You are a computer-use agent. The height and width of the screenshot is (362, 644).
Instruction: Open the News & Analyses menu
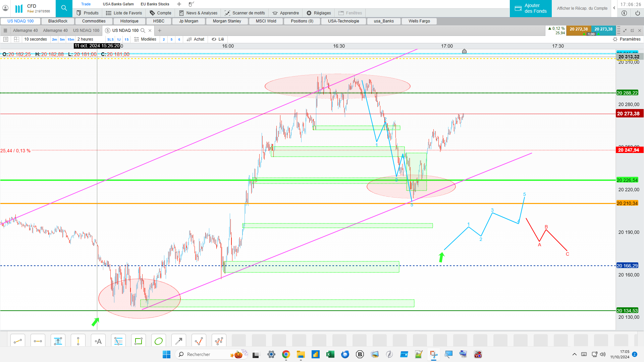click(x=198, y=13)
